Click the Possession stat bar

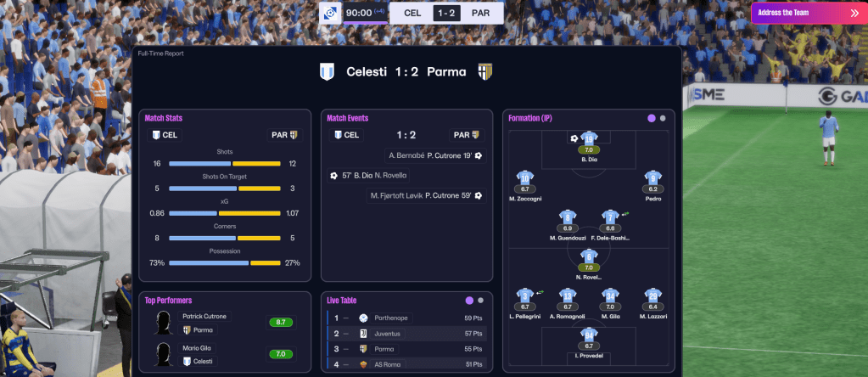[x=224, y=263]
